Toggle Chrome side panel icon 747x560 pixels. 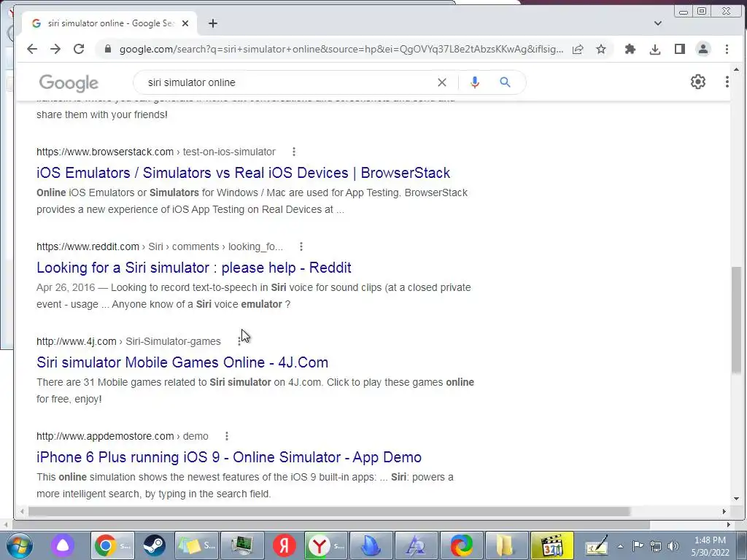coord(679,49)
